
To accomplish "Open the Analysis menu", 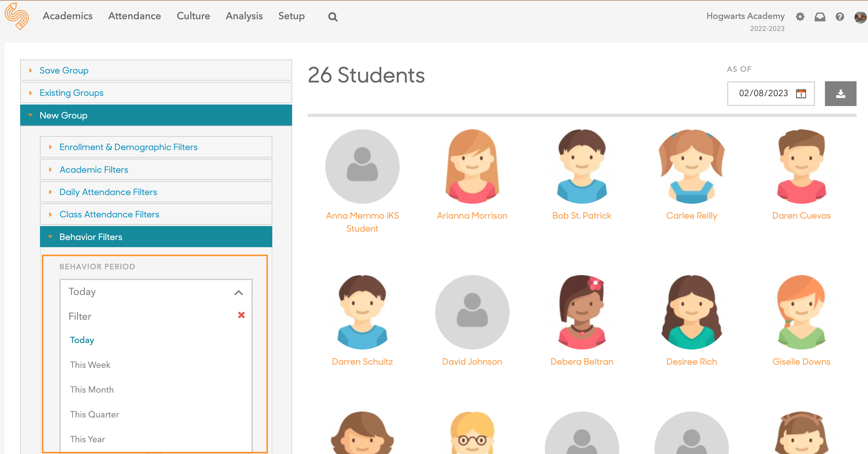I will pos(244,16).
